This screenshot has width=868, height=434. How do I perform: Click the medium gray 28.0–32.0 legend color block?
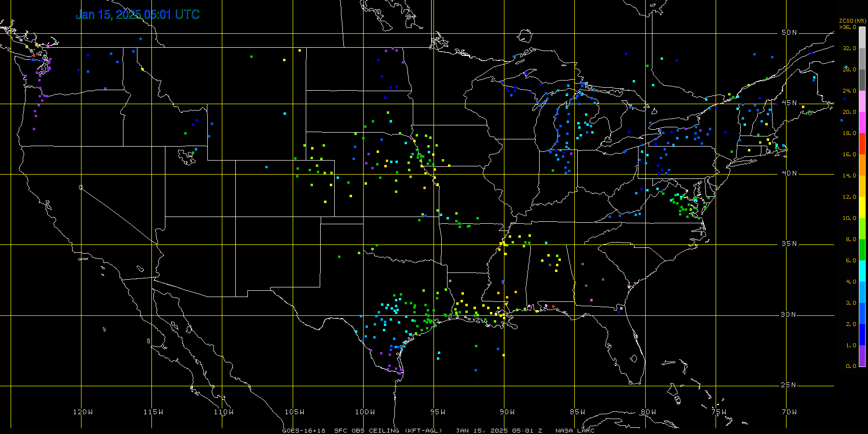click(862, 59)
